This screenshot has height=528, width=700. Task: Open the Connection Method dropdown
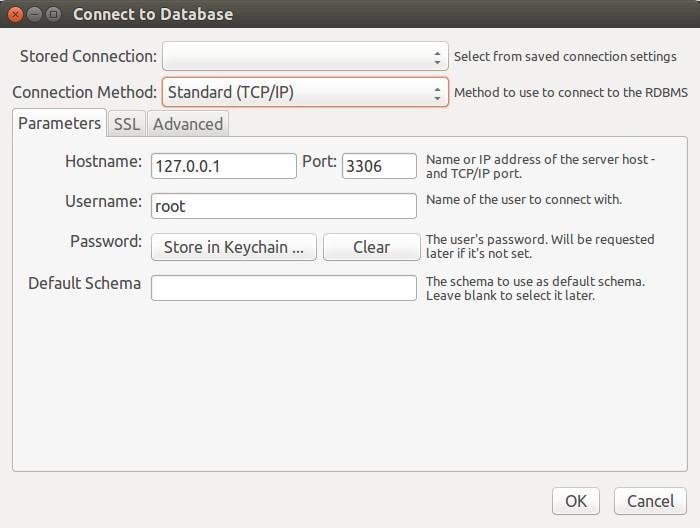click(x=305, y=92)
